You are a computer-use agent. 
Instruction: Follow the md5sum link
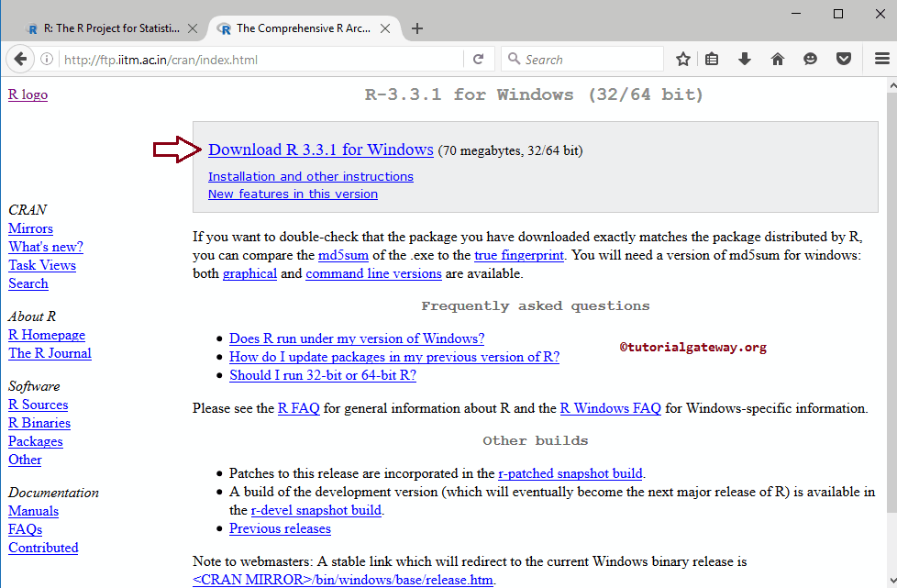pyautogui.click(x=343, y=255)
